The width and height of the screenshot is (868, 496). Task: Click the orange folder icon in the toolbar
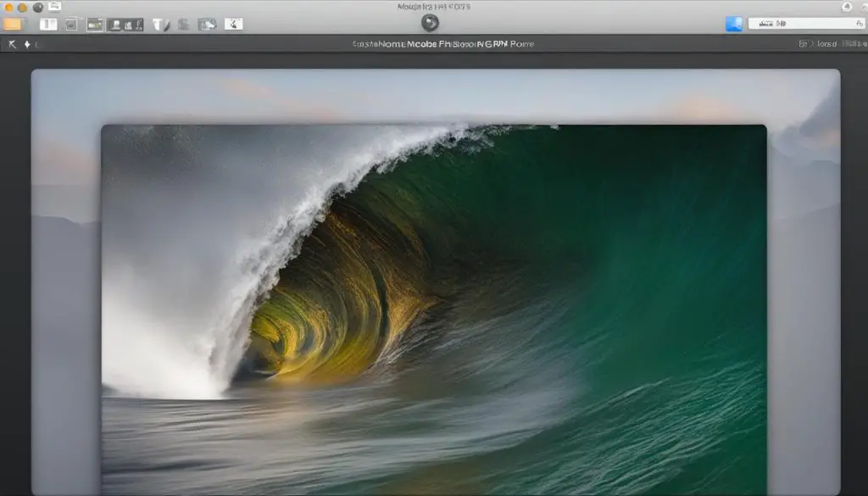(14, 24)
